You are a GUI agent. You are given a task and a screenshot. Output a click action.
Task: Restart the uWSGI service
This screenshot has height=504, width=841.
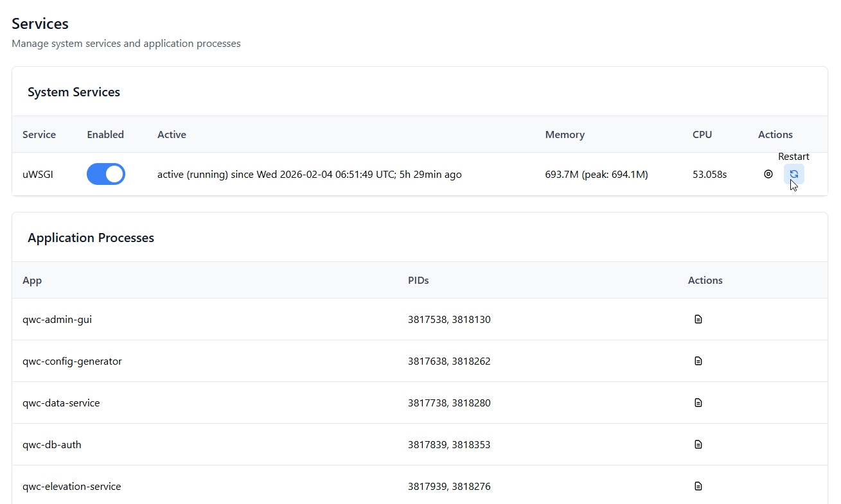coord(793,174)
